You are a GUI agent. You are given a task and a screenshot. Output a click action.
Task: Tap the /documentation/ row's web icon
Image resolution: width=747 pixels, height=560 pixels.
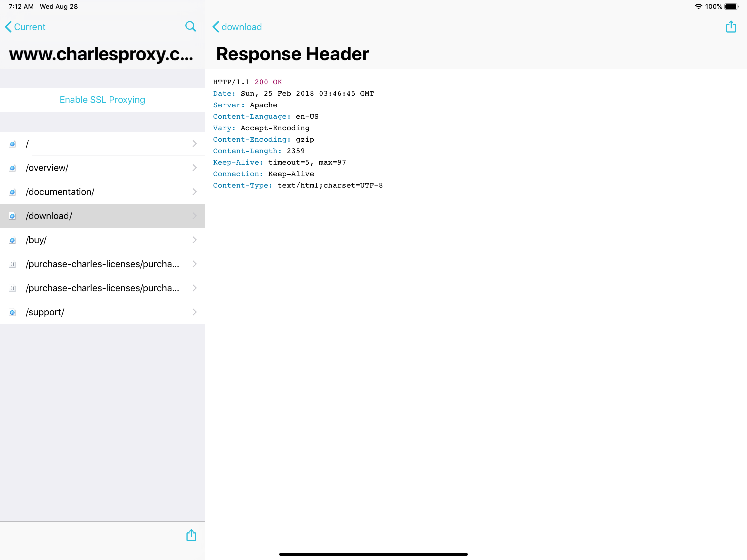13,192
